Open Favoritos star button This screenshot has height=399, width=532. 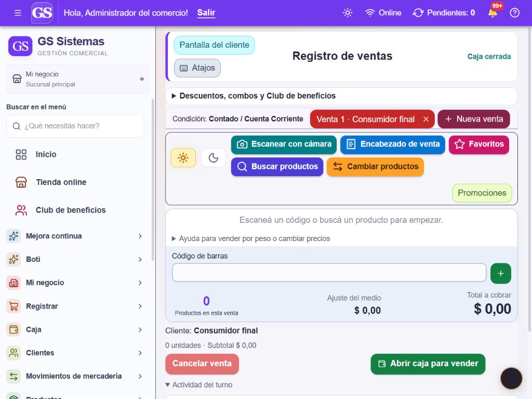[478, 144]
